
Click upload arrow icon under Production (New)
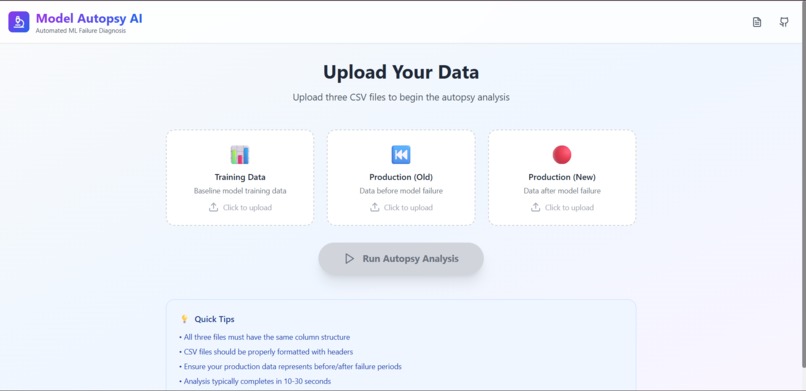(536, 207)
